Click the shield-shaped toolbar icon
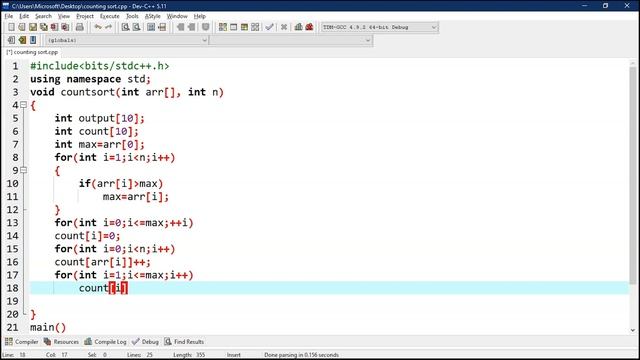The image size is (640, 360). pyautogui.click(x=205, y=27)
